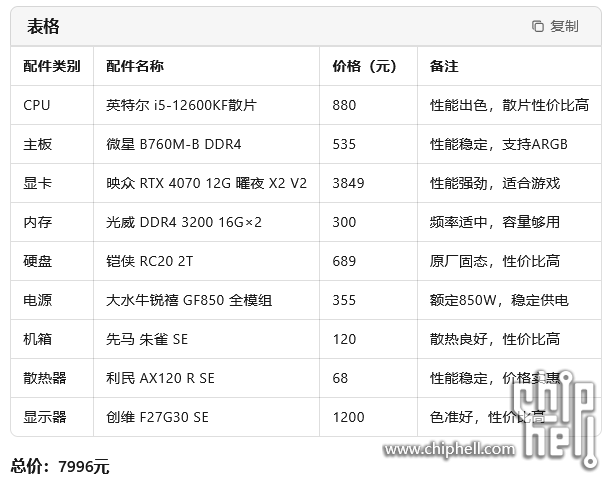Click the note 频率适中，容量够用
This screenshot has width=611, height=484.
[x=495, y=222]
